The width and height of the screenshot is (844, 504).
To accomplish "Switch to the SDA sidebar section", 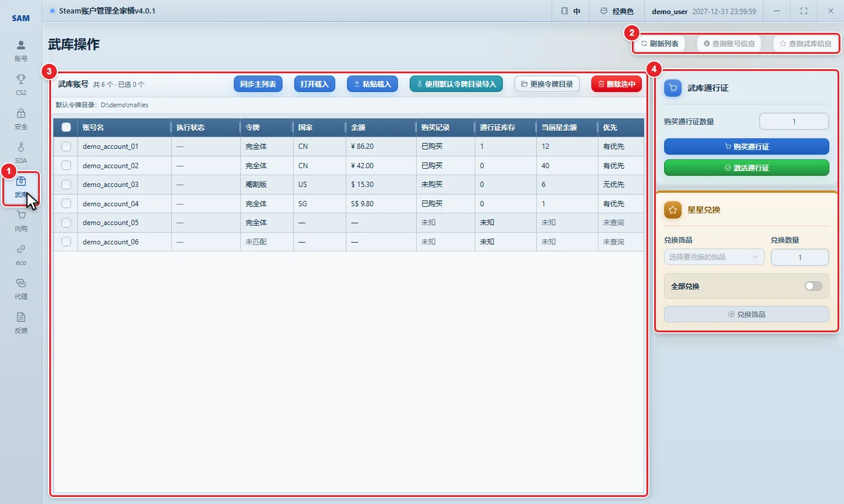I will click(x=21, y=153).
